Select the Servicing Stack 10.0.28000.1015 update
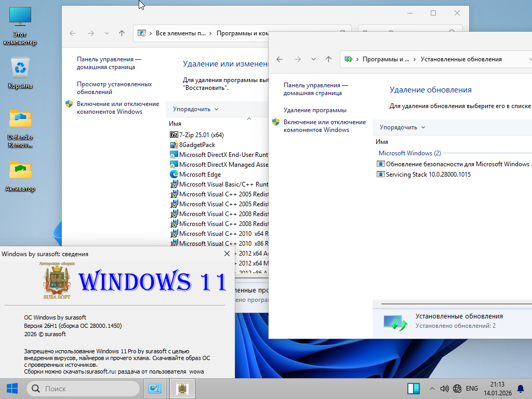The height and width of the screenshot is (399, 532). click(428, 175)
